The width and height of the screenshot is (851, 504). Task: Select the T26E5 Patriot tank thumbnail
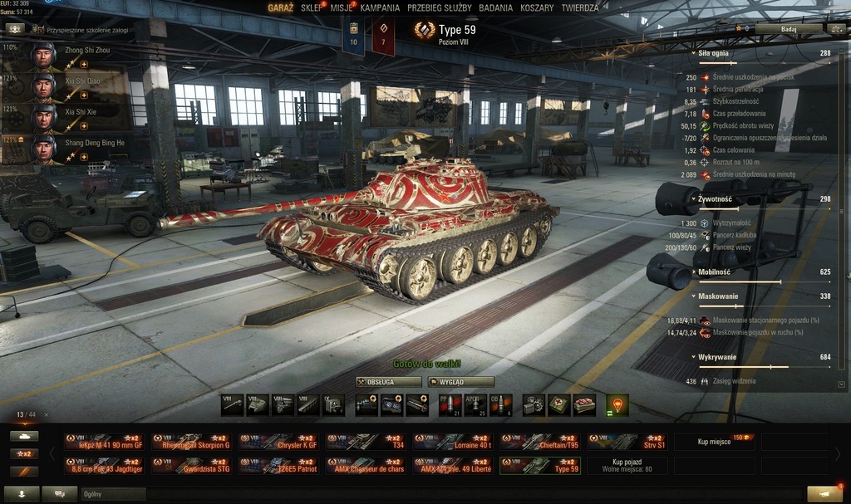(278, 466)
